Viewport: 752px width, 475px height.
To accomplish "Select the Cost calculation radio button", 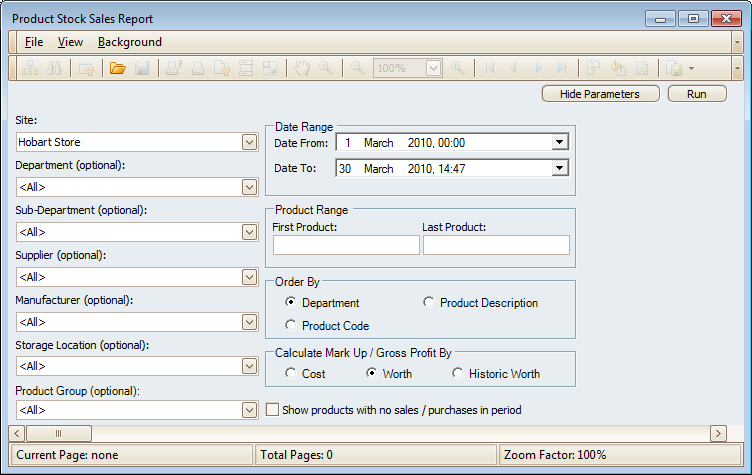I will pos(290,373).
